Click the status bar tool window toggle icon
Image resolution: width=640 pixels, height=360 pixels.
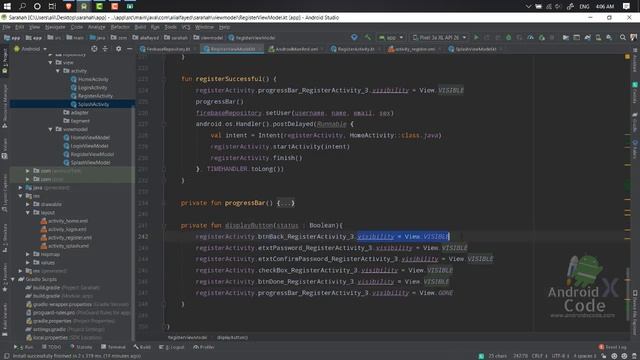6,356
